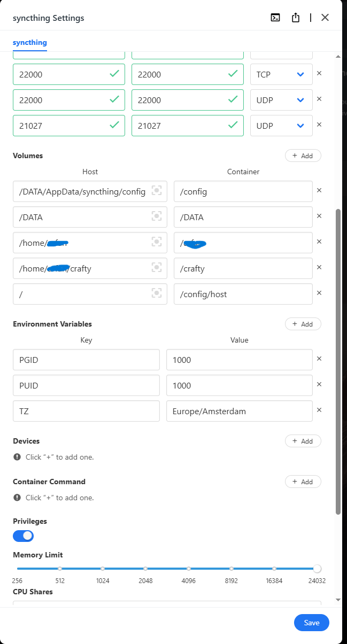The image size is (347, 644).
Task: Set Memory Limit slider to 512
Action: [60, 569]
